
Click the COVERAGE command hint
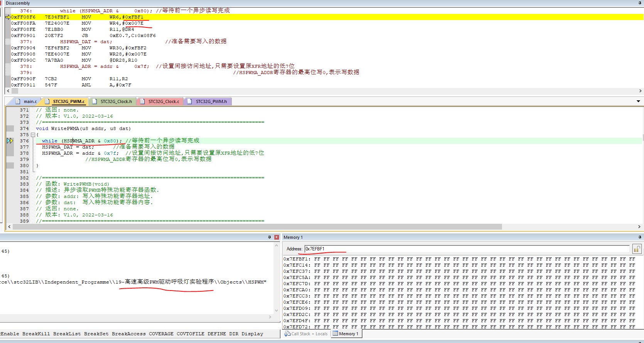coord(161,334)
